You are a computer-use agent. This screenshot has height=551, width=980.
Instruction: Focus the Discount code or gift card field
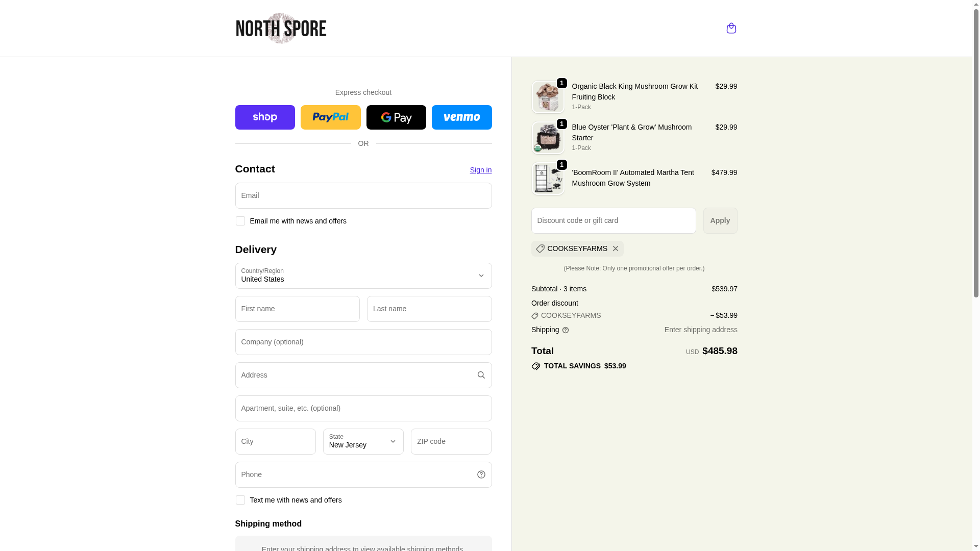tap(614, 220)
